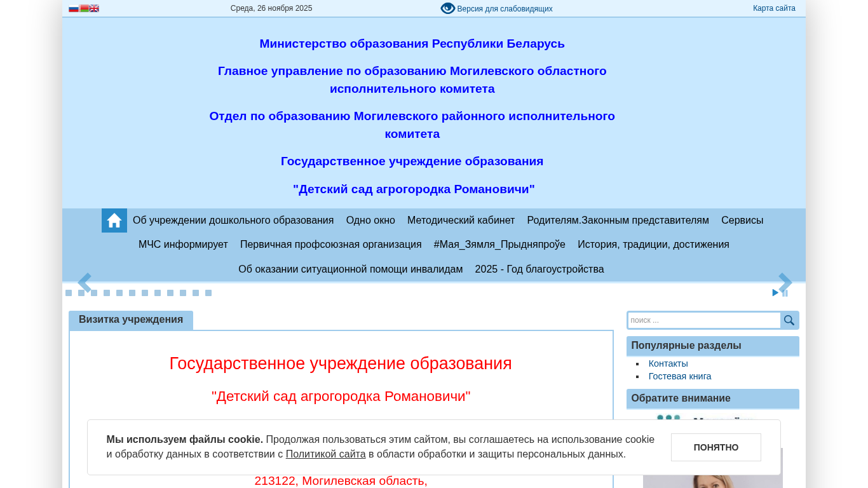
Task: Open МЧС информирует menu item
Action: click(x=183, y=245)
